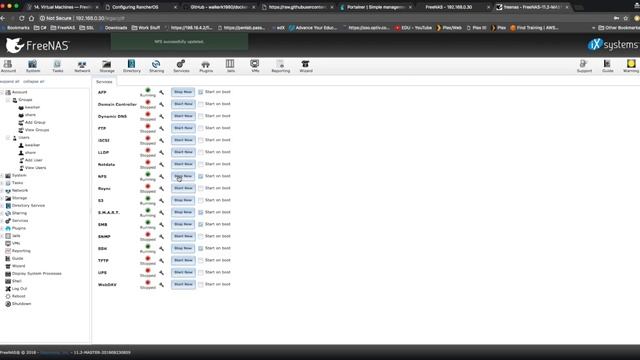
Task: Collapse the Users tree node
Action: click(8, 138)
